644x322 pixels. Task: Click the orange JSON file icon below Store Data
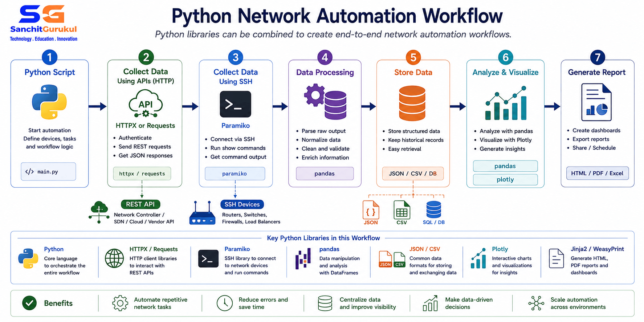(371, 209)
